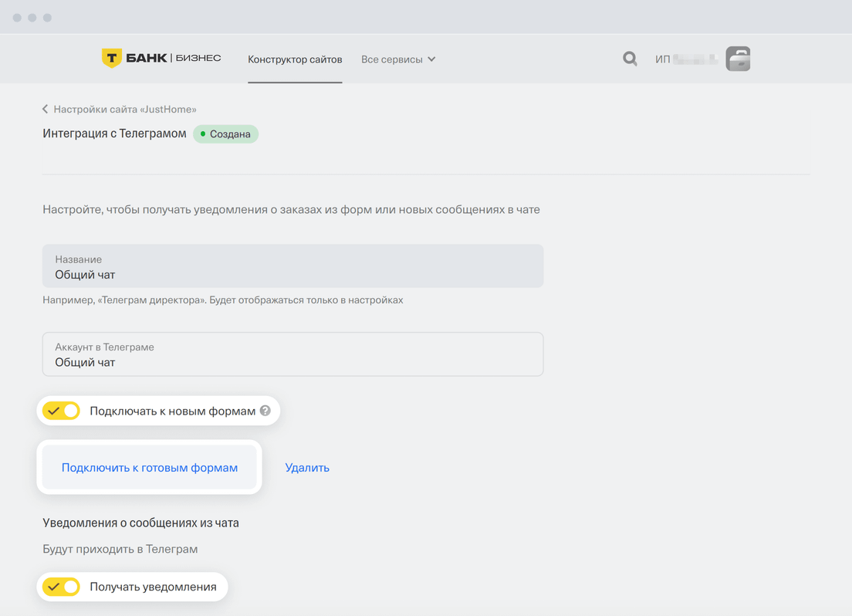This screenshot has height=616, width=852.
Task: Click the green «Создана» status badge
Action: coord(226,134)
